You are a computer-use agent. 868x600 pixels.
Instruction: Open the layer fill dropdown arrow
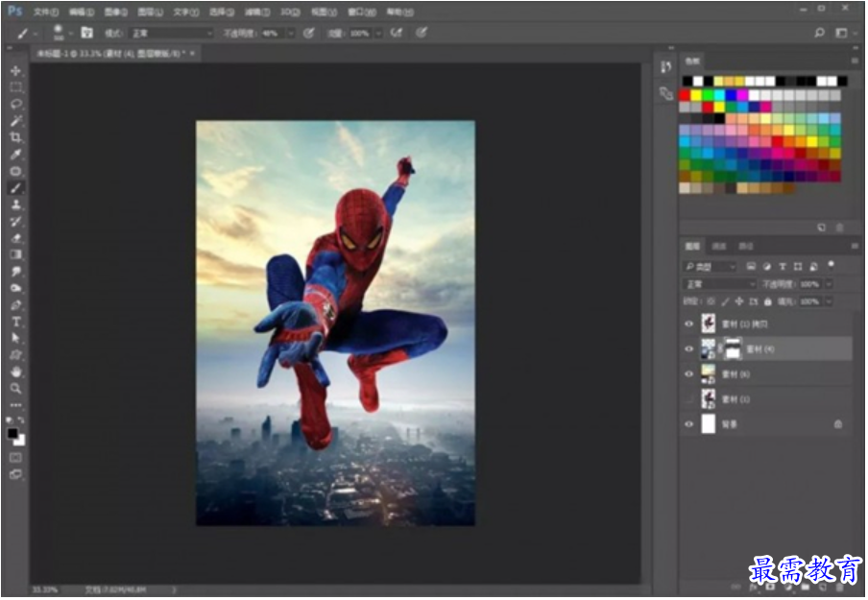coord(830,301)
